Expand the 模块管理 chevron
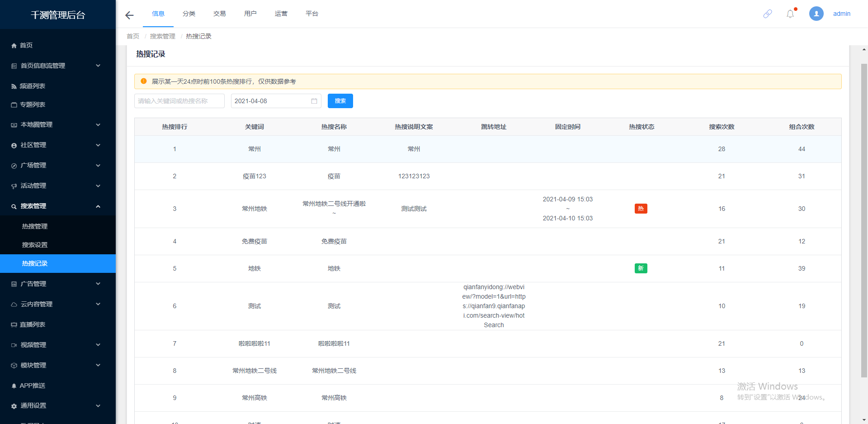The width and height of the screenshot is (868, 424). pyautogui.click(x=98, y=365)
